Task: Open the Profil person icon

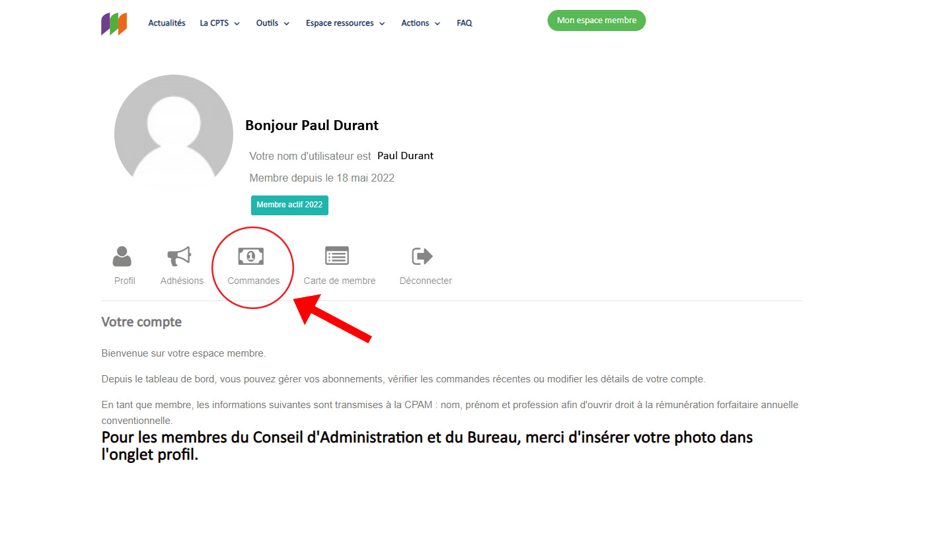Action: [x=122, y=256]
